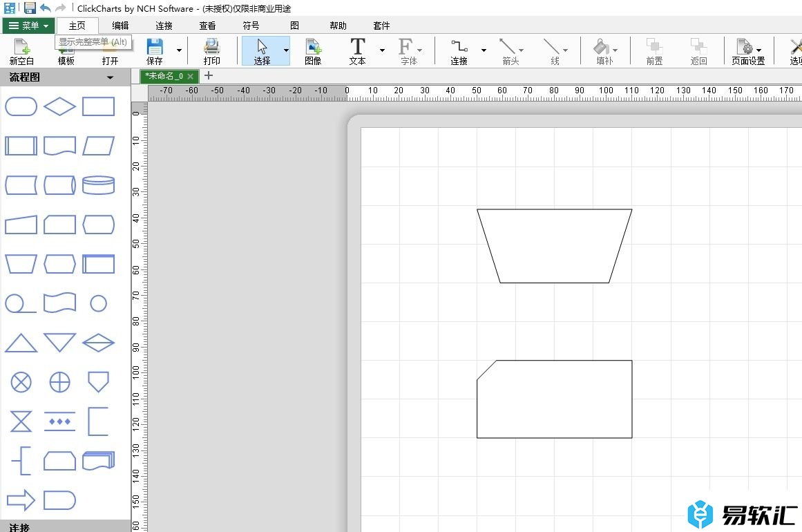
Task: Select the cut-corner card shape on the canvas
Action: click(x=555, y=399)
